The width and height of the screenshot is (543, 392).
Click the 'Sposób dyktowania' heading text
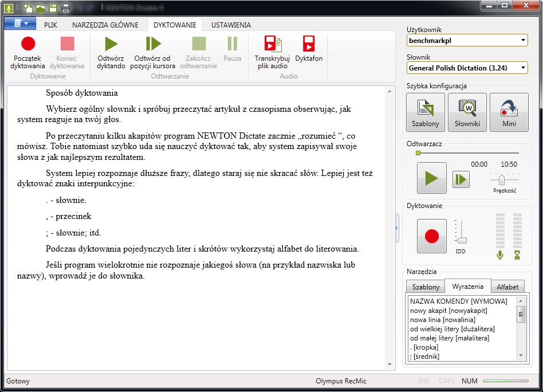82,93
